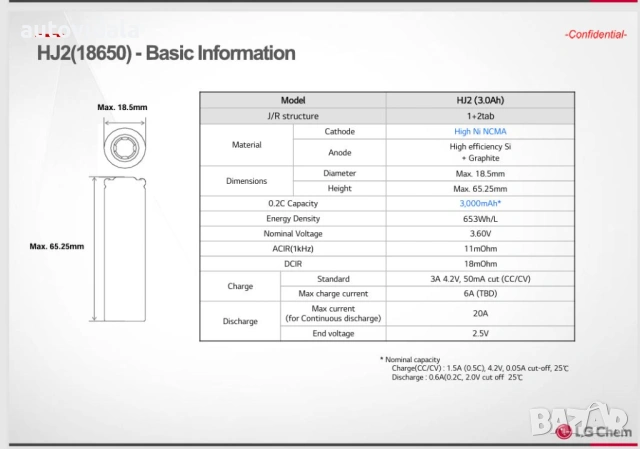Click the "3.60V" value

pyautogui.click(x=480, y=233)
